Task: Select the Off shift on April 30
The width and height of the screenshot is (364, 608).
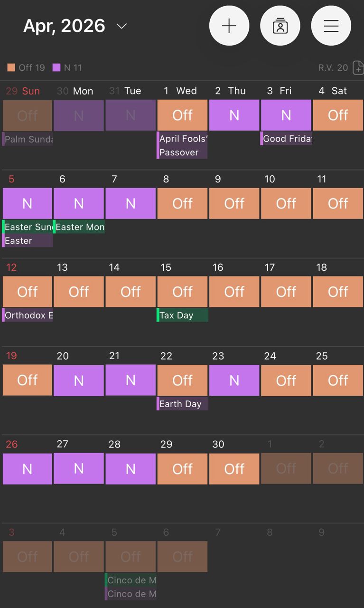Action: click(x=234, y=469)
